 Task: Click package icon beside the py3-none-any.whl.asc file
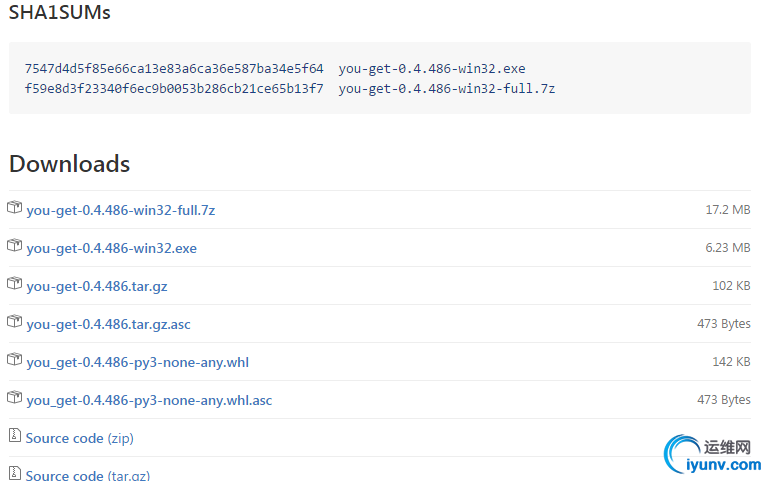(14, 398)
